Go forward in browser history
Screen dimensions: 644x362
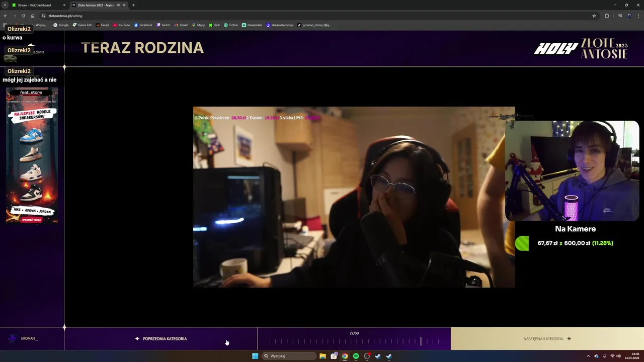coord(14,16)
